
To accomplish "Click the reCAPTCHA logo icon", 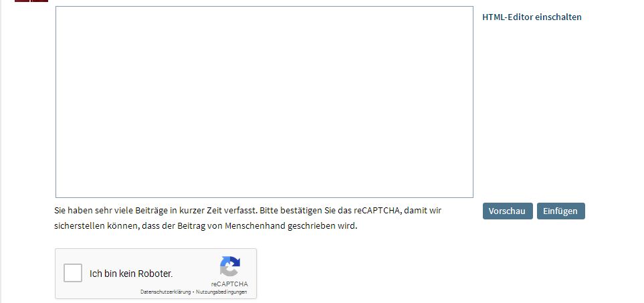I will [x=230, y=266].
